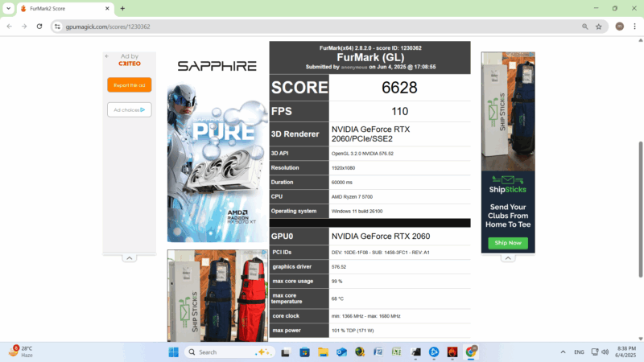Open clock and date 8:38 PM
The width and height of the screenshot is (644, 362).
(626, 352)
